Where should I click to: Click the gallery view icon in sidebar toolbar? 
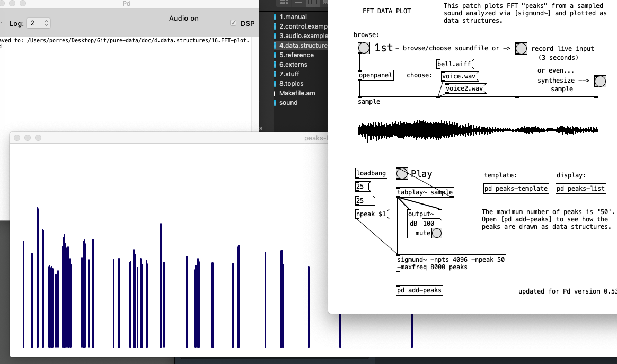tap(325, 3)
